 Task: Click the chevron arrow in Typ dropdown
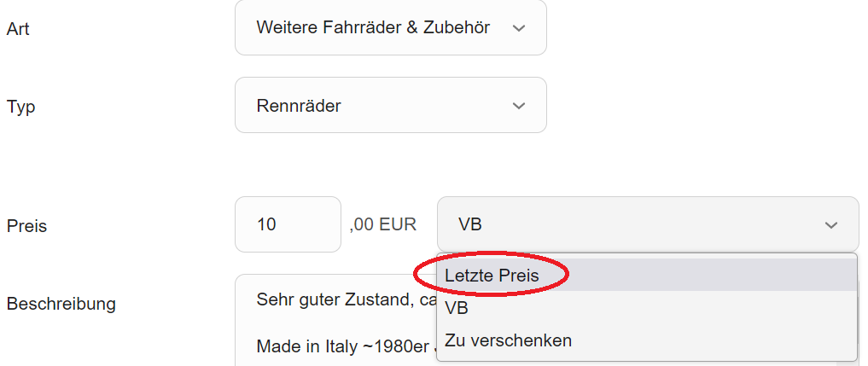[518, 106]
